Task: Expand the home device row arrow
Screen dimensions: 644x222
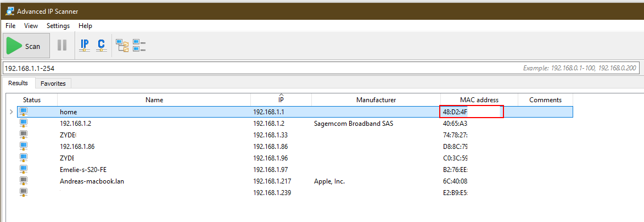Action: click(12, 112)
